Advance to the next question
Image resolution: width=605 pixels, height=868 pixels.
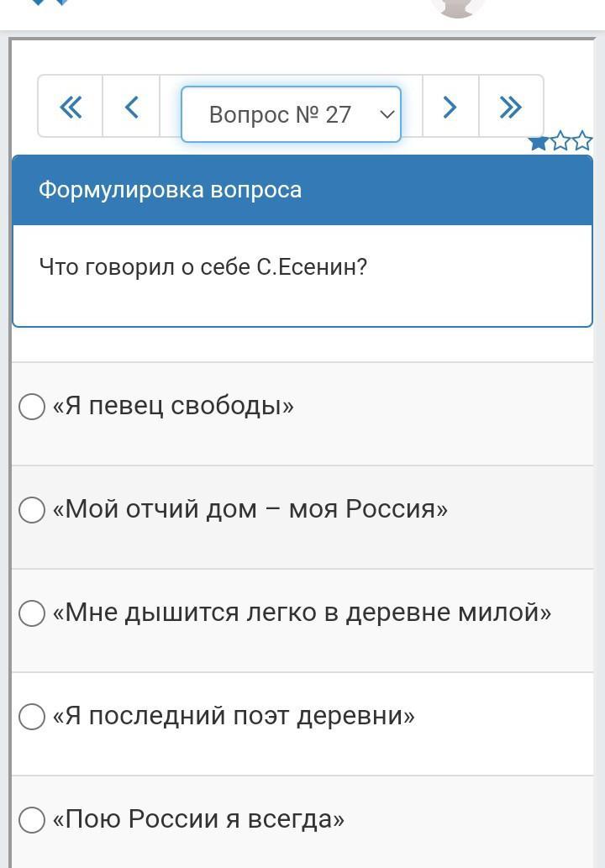(450, 107)
